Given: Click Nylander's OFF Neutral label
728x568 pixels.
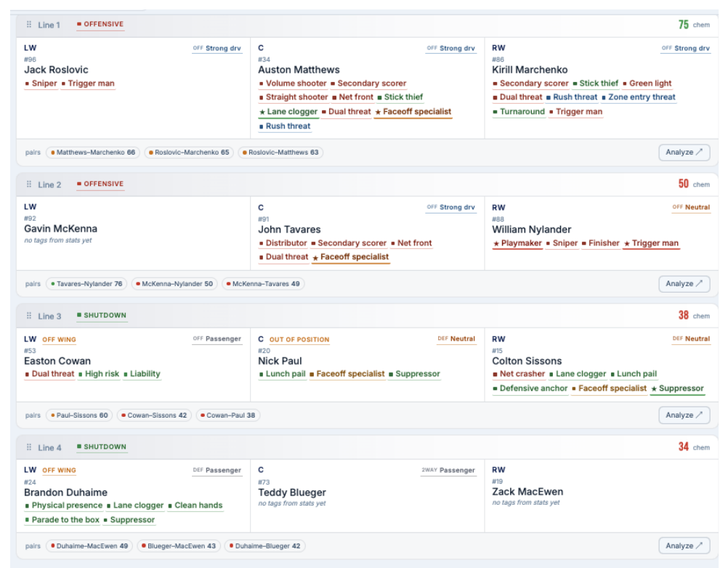Looking at the screenshot, I should point(691,208).
